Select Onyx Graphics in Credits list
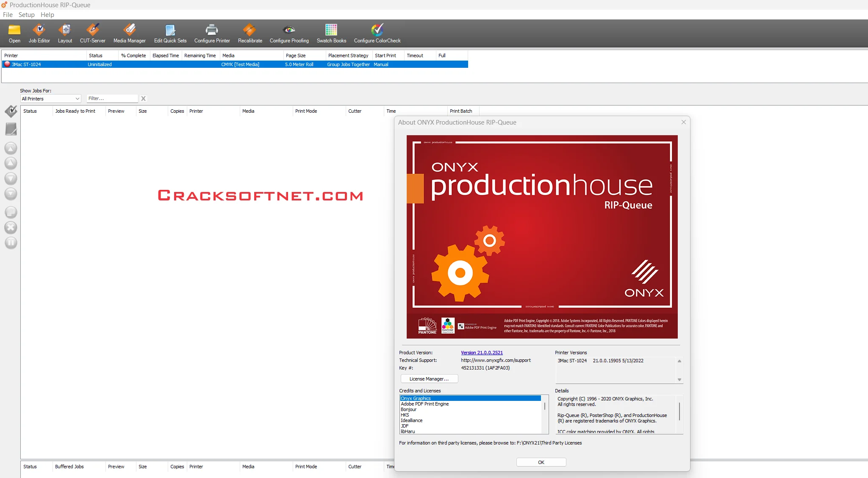Image resolution: width=868 pixels, height=478 pixels. point(470,398)
